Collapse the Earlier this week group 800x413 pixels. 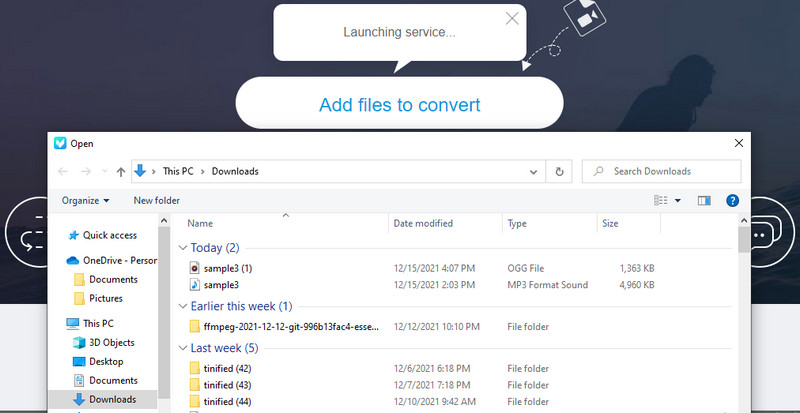(183, 306)
